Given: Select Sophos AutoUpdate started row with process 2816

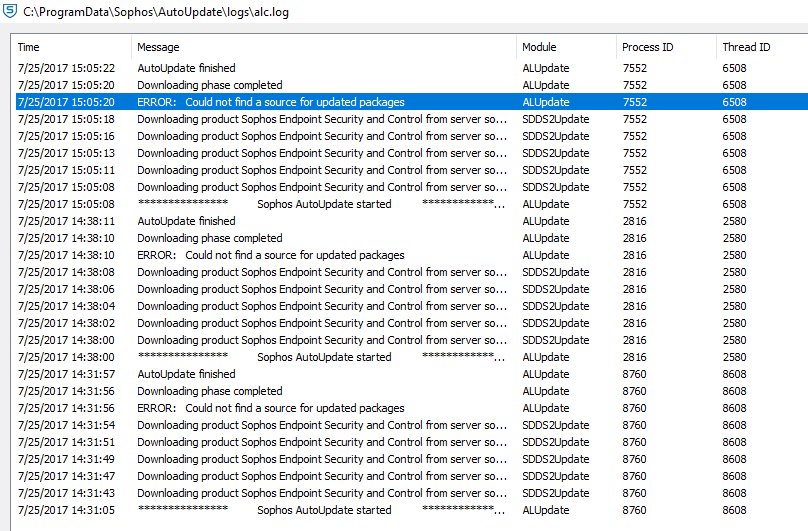Looking at the screenshot, I should point(412,357).
